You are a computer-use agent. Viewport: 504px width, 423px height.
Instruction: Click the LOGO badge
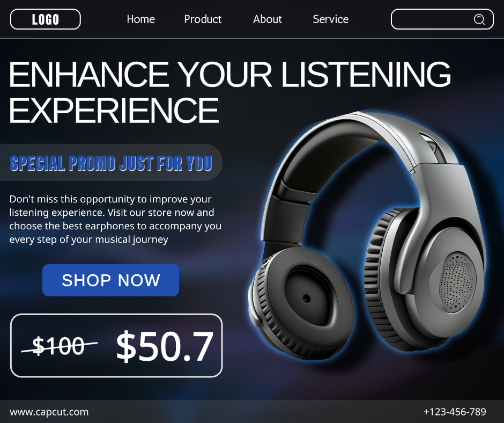click(46, 19)
